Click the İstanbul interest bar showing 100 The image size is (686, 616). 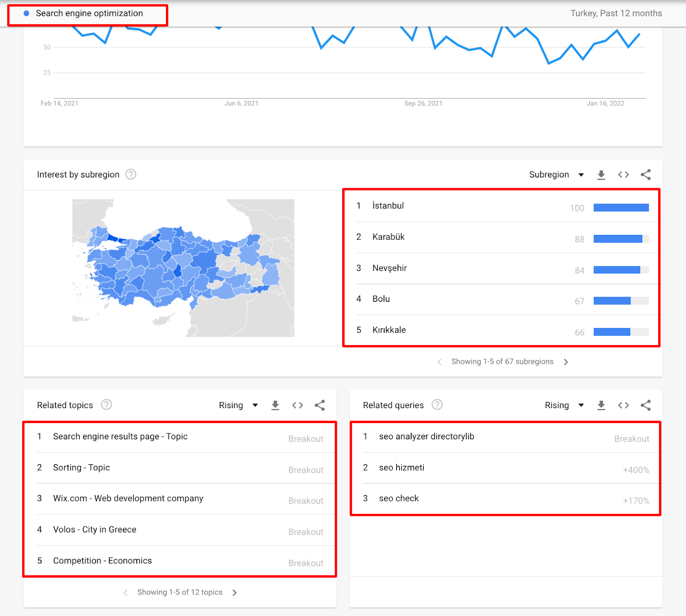tap(621, 207)
